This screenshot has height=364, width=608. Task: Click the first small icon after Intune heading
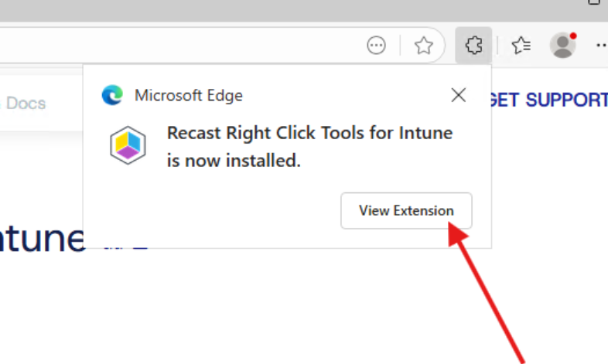pos(113,246)
